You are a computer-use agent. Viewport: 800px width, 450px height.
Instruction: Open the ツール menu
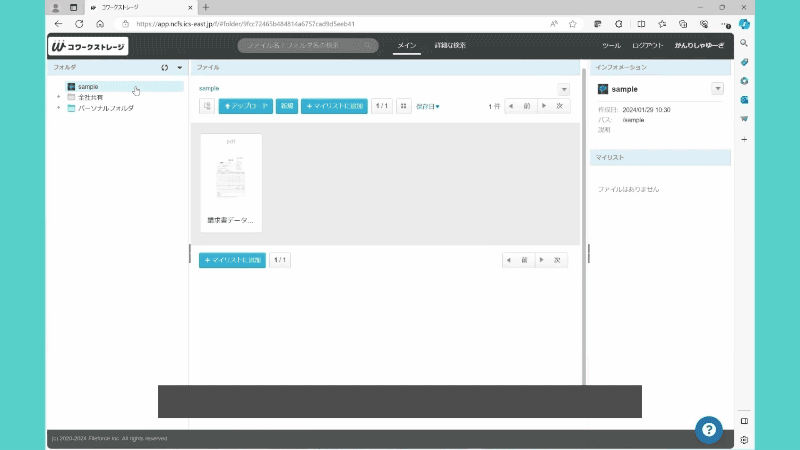[611, 46]
